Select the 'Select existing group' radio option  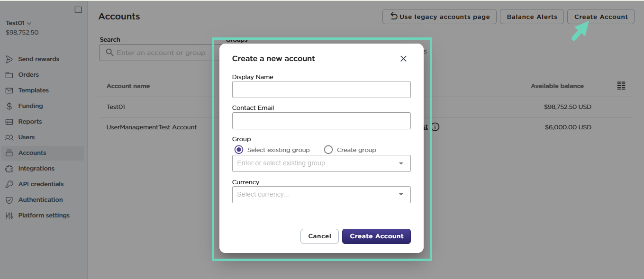click(x=239, y=150)
